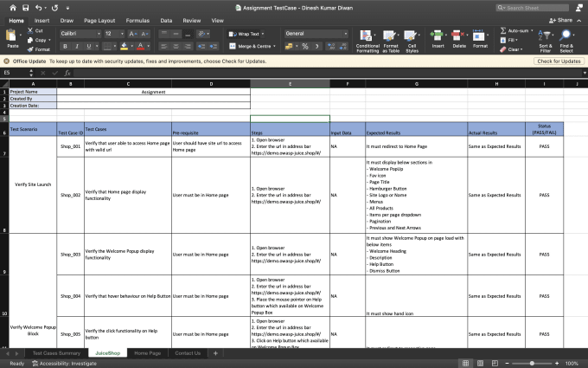Screen dimensions: 588x368
Task: Open the font size 12 dropdown
Action: (122, 34)
